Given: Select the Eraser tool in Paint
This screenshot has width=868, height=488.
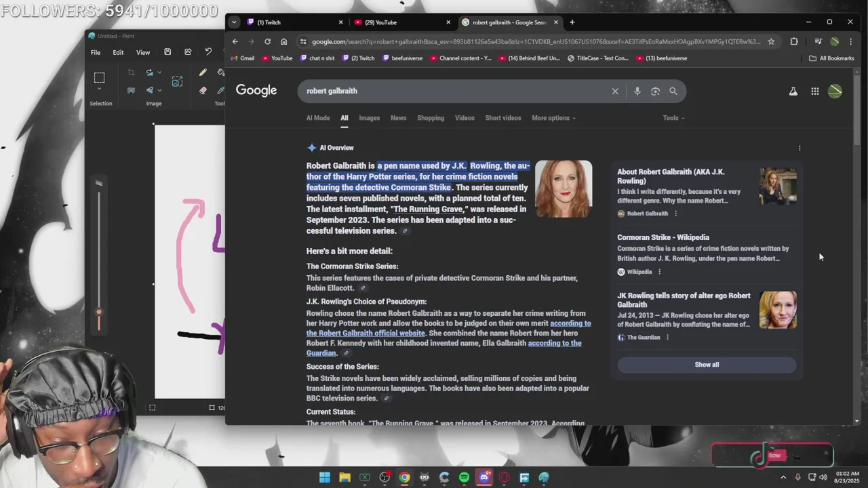Looking at the screenshot, I should 203,90.
